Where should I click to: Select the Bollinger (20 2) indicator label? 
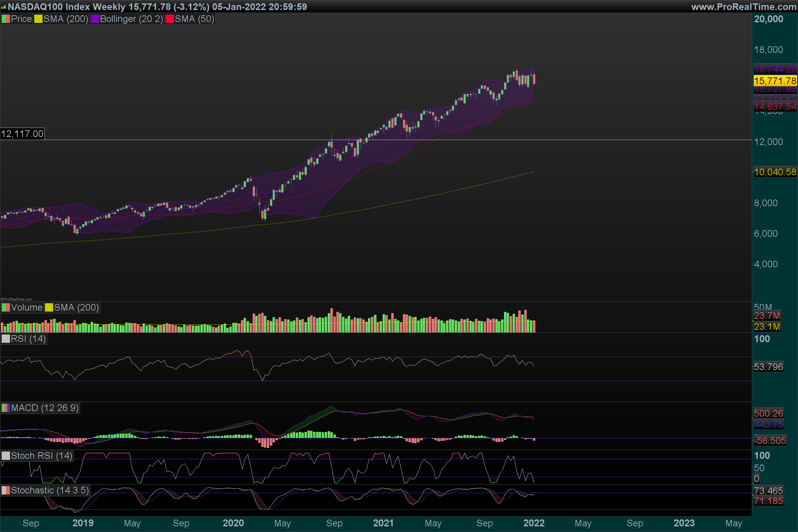tap(131, 19)
